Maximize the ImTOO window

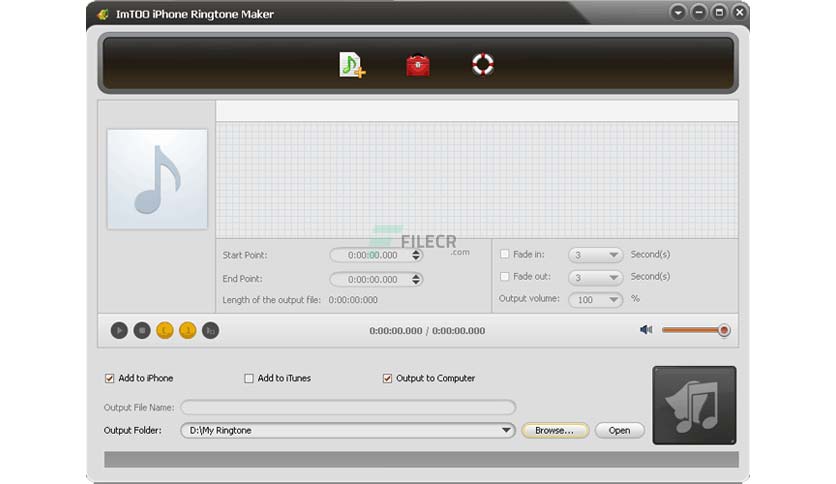[719, 12]
